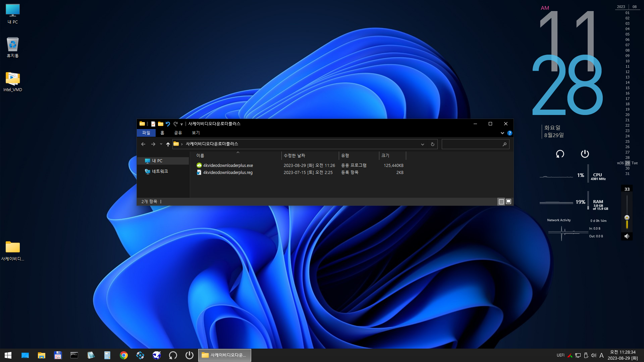Image resolution: width=644 pixels, height=362 pixels.
Task: Click the 125,440KB size cell
Action: click(x=393, y=166)
